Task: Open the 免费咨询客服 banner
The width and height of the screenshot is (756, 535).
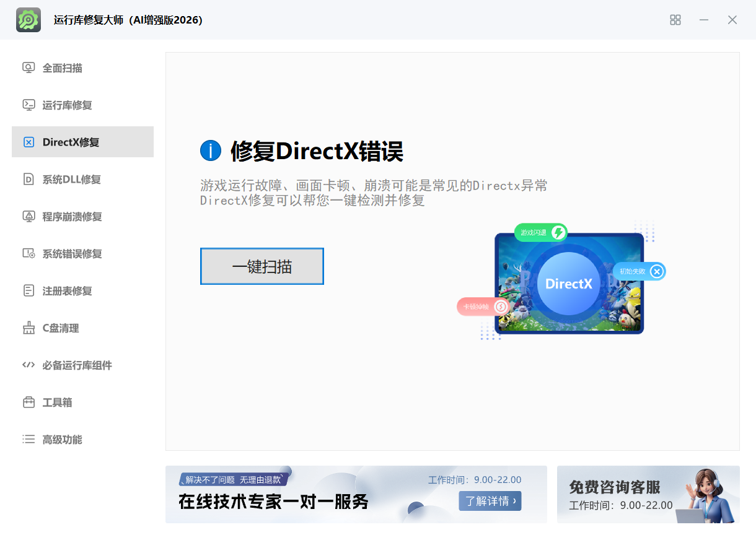Action: click(648, 494)
